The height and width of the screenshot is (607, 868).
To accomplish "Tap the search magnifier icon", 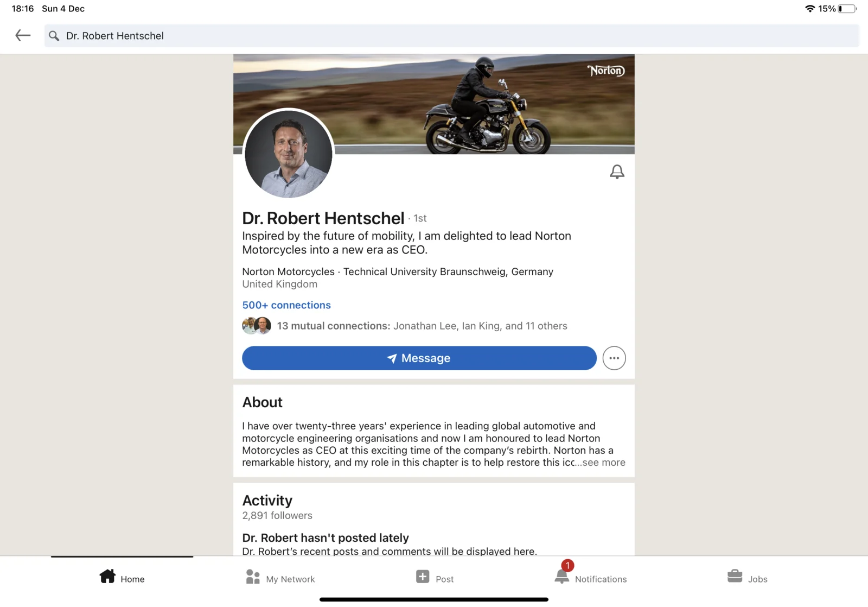I will coord(54,36).
